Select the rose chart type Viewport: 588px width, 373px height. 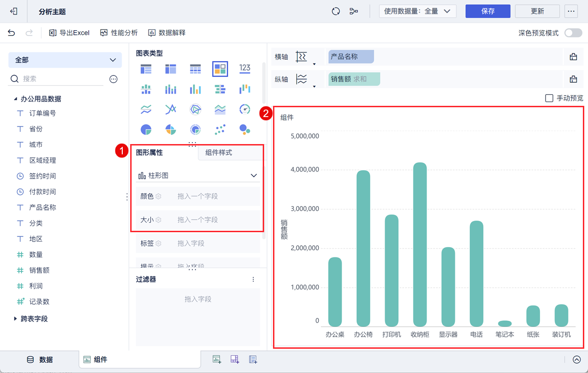coord(171,129)
